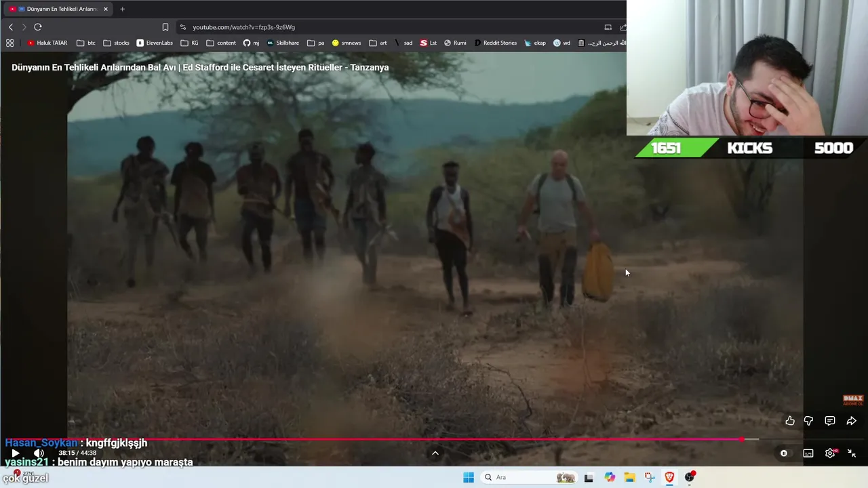Click the DMAX channel watermark

(852, 400)
